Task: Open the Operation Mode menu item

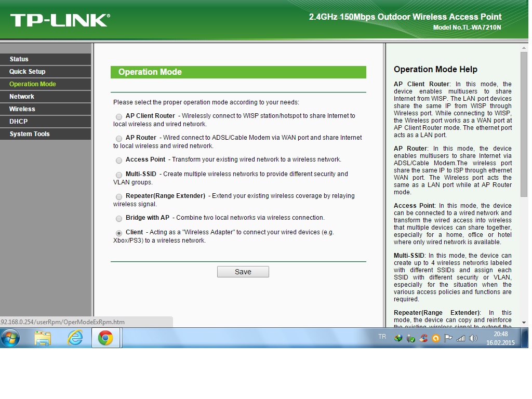Action: click(46, 84)
